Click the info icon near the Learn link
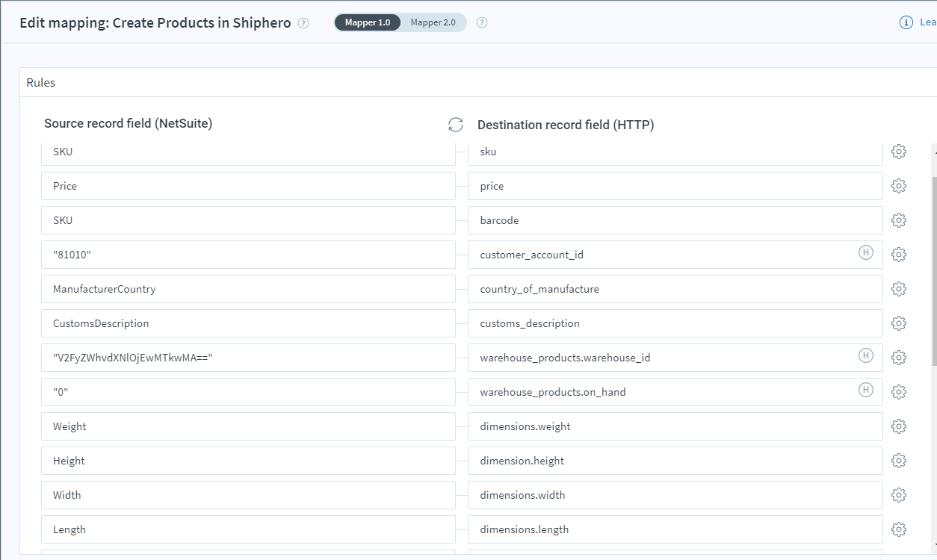Viewport: 937px width, 560px height. [x=908, y=22]
